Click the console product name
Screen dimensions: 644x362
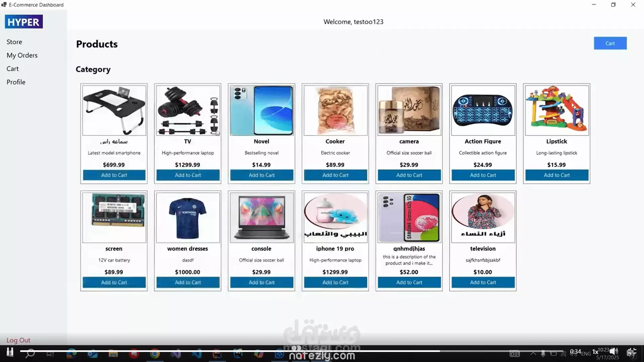(x=261, y=249)
